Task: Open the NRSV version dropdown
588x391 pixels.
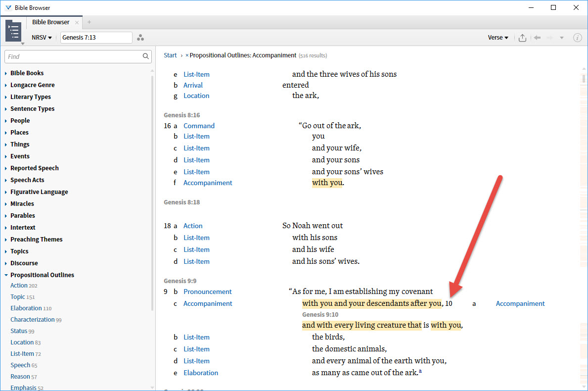Action: 42,38
